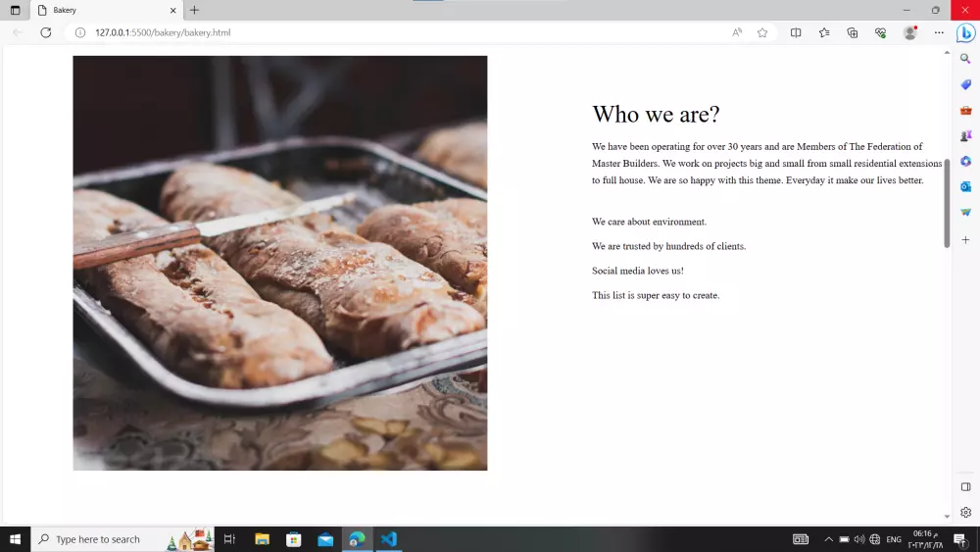Add this page to favorites star

click(762, 32)
